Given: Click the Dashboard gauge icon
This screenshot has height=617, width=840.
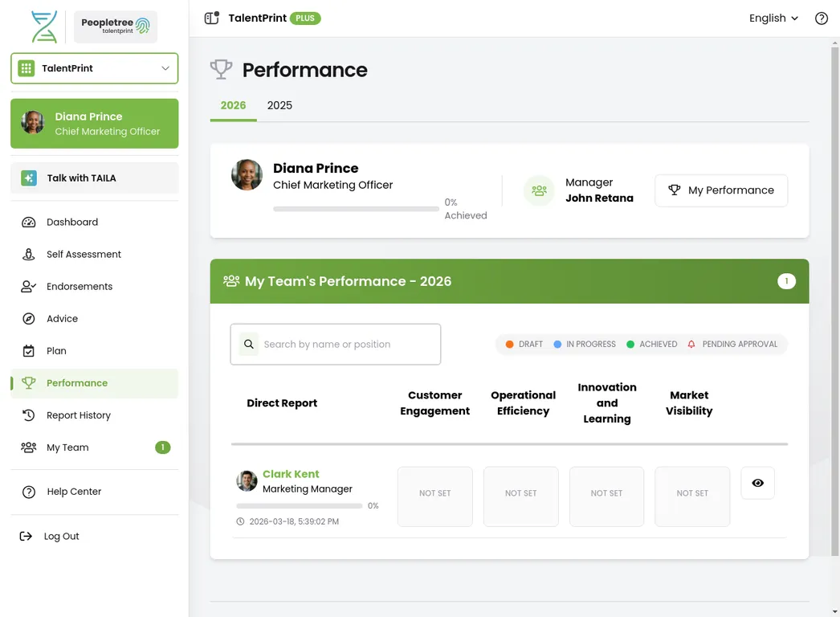Looking at the screenshot, I should click(28, 222).
